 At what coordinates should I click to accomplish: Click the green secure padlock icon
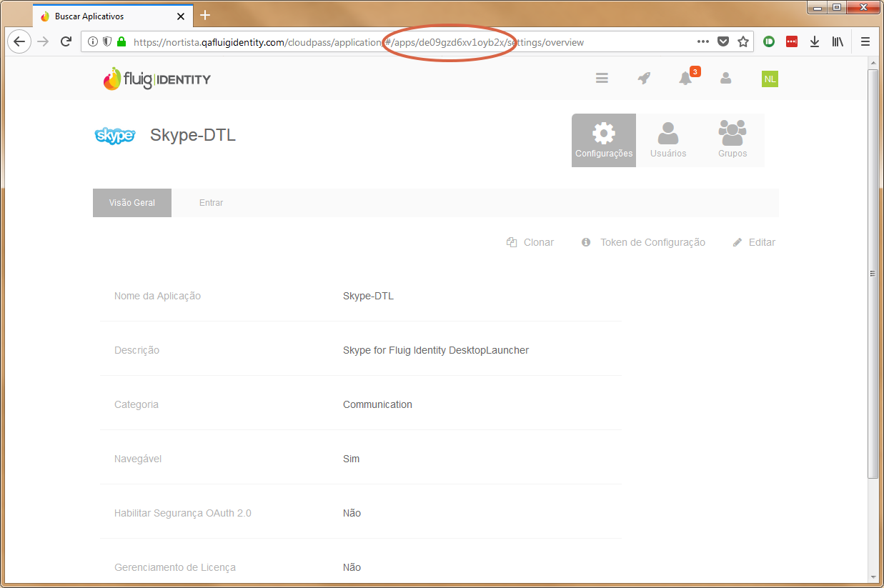coord(121,42)
